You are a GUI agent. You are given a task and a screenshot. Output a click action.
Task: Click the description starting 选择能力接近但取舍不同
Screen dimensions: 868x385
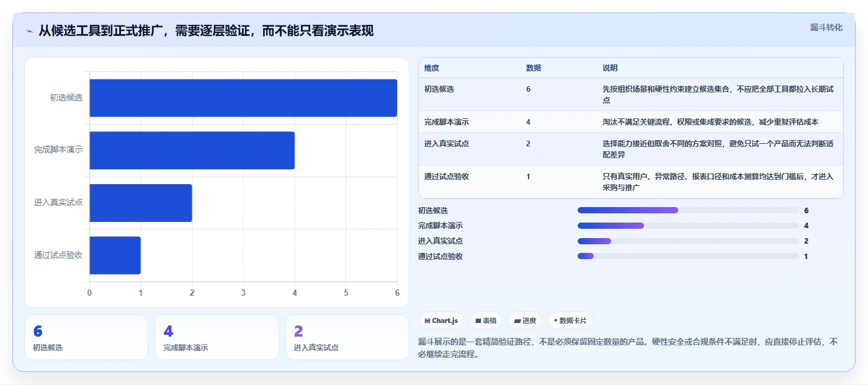(x=718, y=149)
